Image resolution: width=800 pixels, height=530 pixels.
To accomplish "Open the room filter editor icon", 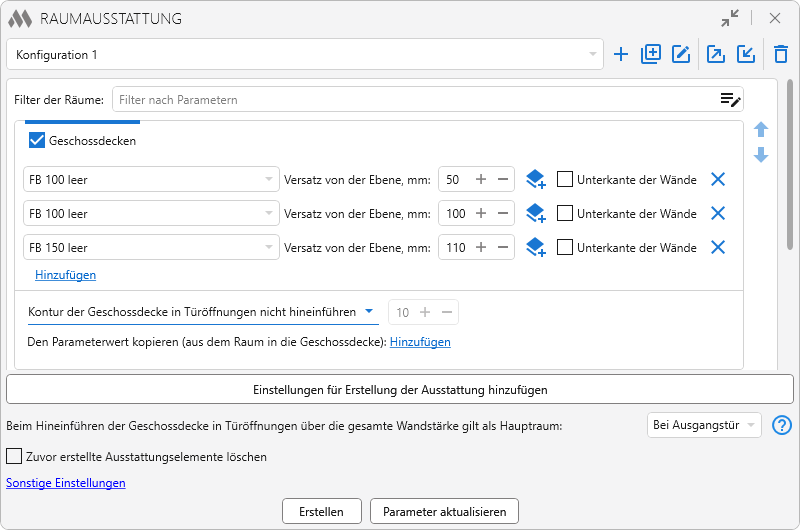I will 731,99.
